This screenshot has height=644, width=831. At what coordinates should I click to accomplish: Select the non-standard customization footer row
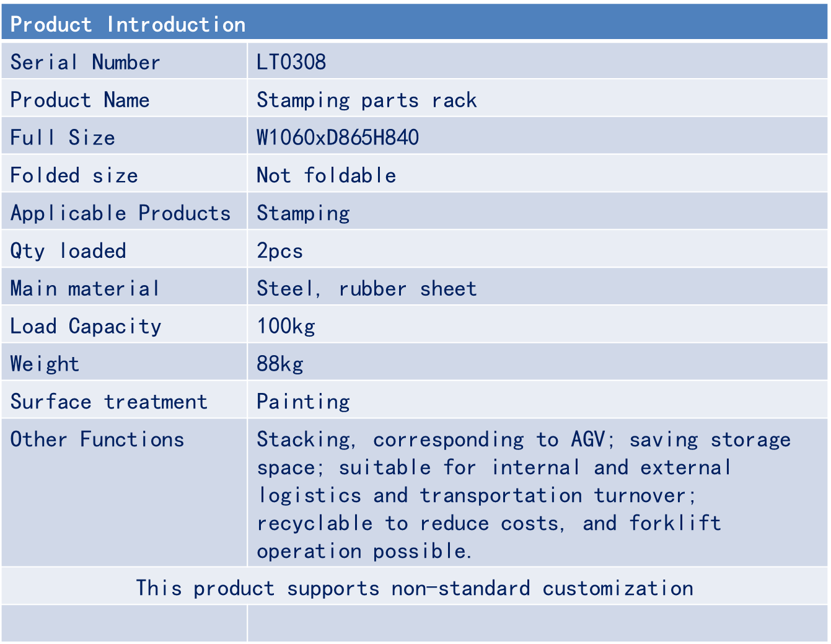[x=415, y=588]
